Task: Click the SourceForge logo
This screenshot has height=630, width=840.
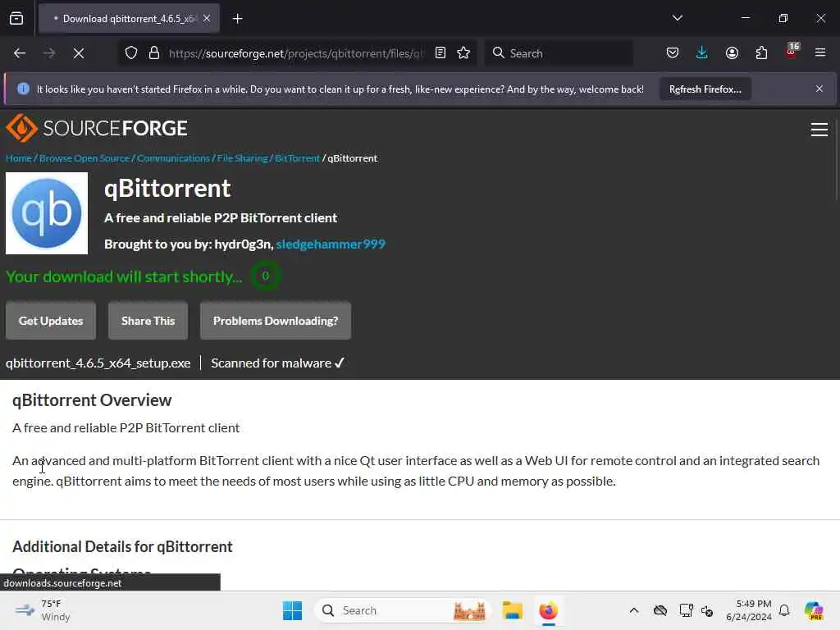Action: coord(97,128)
